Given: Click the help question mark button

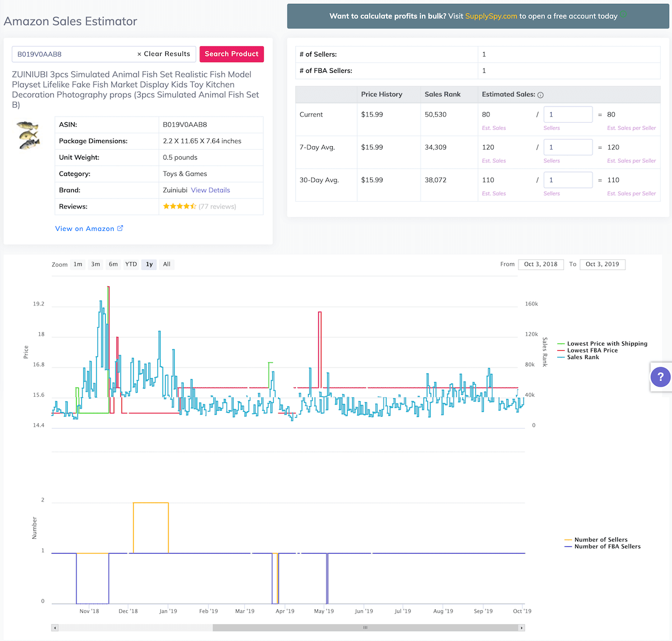Looking at the screenshot, I should (660, 377).
